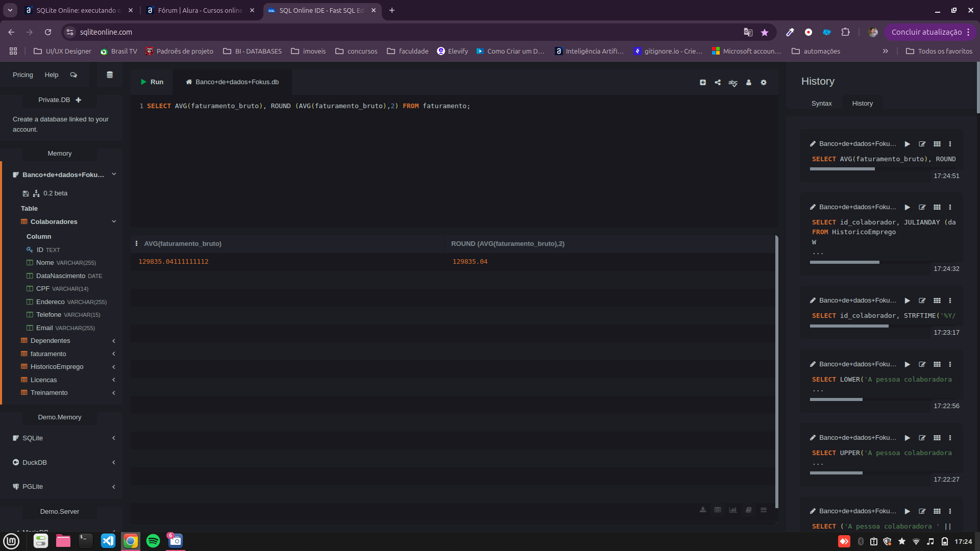Click the horizontal scrollbar under the 17:24:32 query
The height and width of the screenshot is (551, 980).
pyautogui.click(x=845, y=262)
